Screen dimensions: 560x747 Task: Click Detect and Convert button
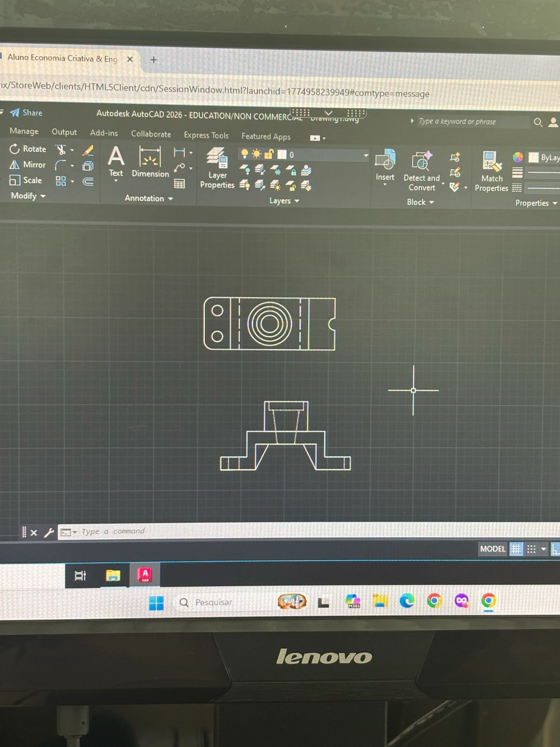pos(422,171)
